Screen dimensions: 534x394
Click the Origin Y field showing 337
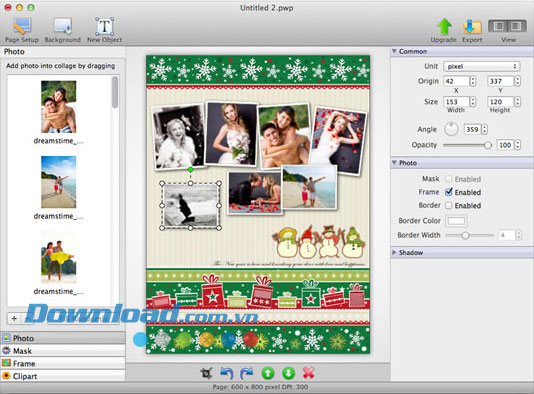point(501,81)
